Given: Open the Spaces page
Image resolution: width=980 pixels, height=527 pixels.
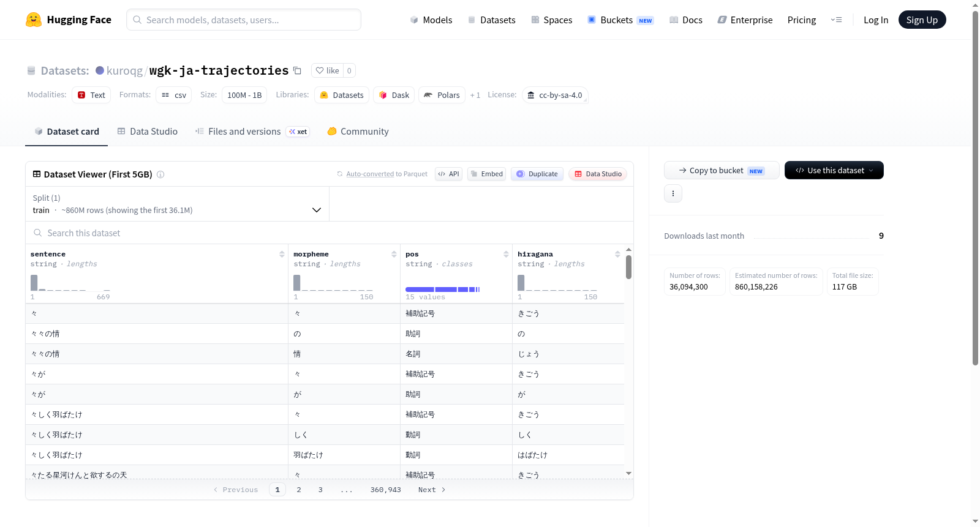Looking at the screenshot, I should tap(551, 20).
